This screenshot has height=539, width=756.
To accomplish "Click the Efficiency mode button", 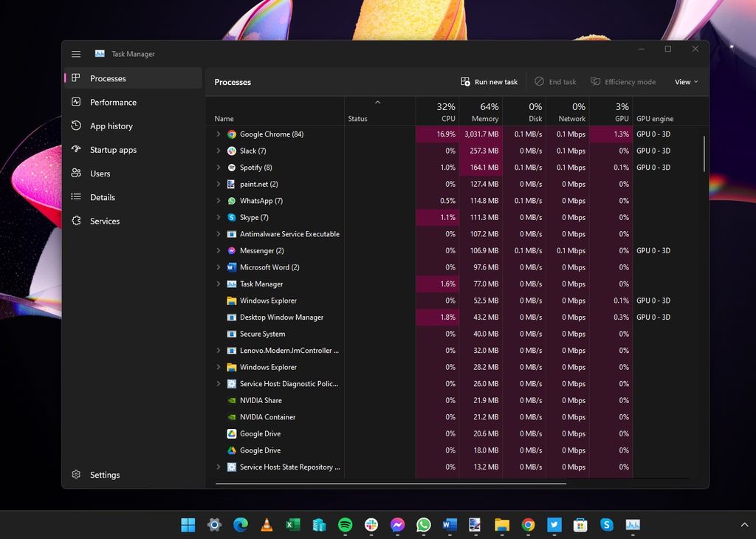I will (624, 81).
